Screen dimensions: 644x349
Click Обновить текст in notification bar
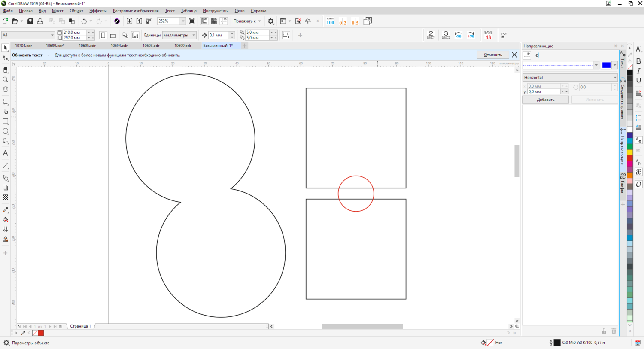pyautogui.click(x=27, y=55)
